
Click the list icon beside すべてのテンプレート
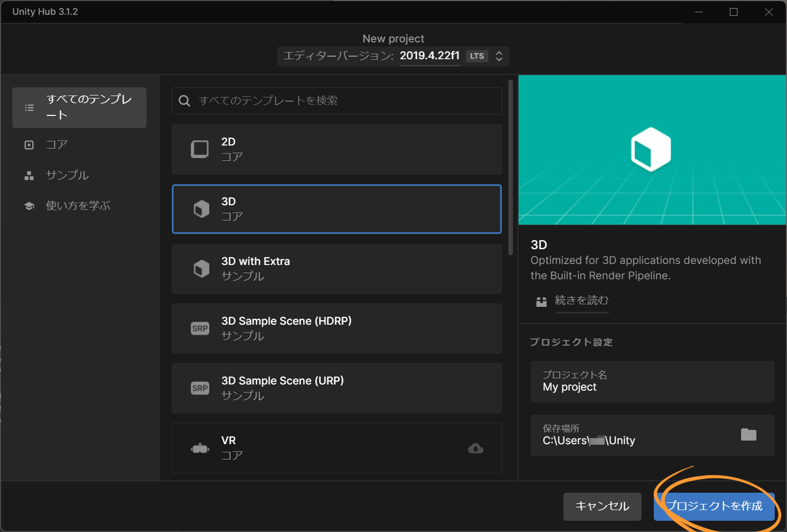[29, 108]
